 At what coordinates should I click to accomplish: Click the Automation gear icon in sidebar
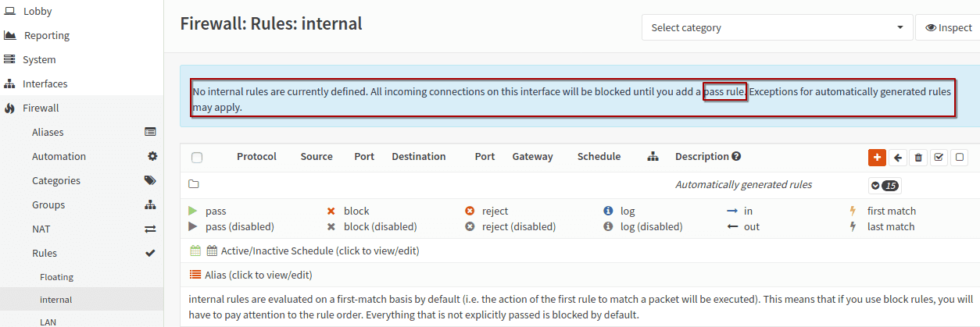tap(152, 156)
